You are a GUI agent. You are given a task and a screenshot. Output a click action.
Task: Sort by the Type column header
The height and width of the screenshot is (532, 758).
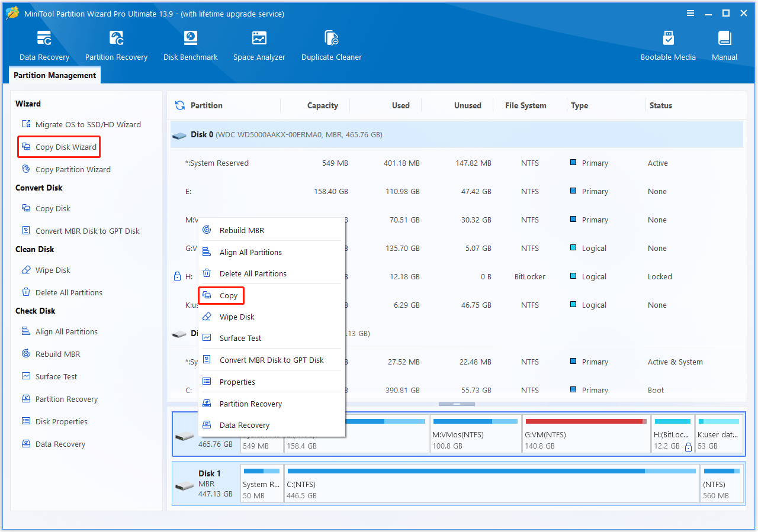tap(580, 105)
